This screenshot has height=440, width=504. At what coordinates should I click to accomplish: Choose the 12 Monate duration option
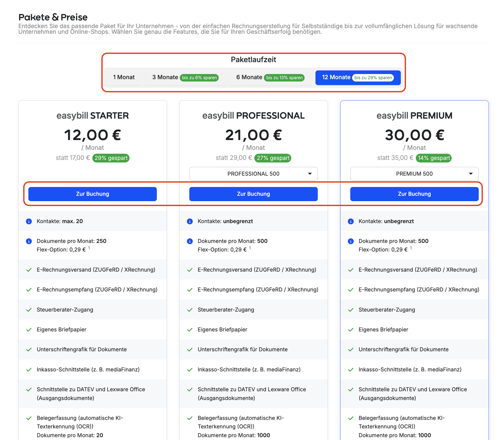tap(358, 77)
